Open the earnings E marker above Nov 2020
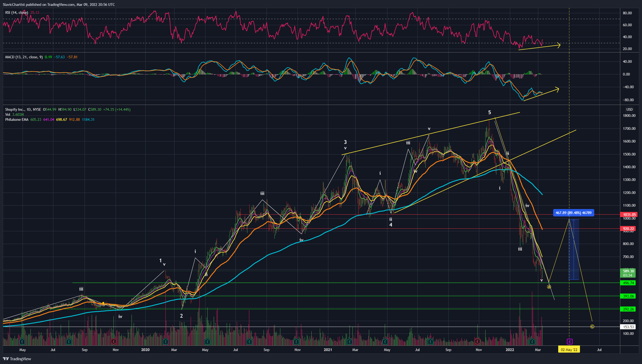642x364 pixels. click(296, 342)
